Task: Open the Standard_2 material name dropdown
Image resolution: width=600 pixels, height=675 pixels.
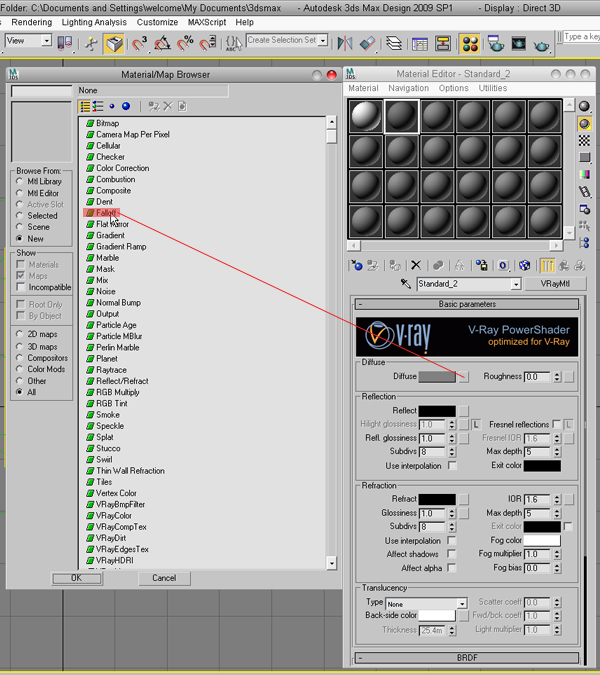Action: tap(516, 284)
